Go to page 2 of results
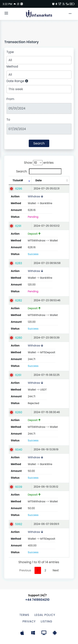The width and height of the screenshot is (78, 644). click(45, 570)
